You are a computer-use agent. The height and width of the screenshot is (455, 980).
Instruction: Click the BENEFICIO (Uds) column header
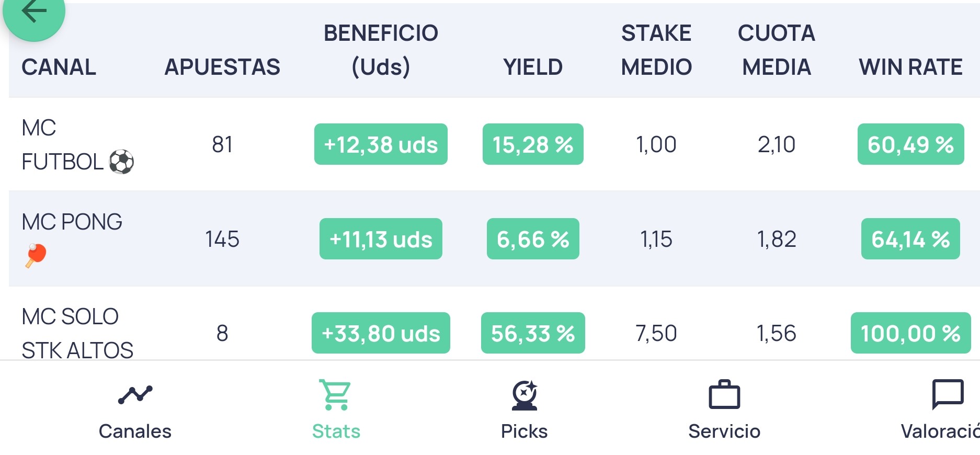pyautogui.click(x=381, y=50)
